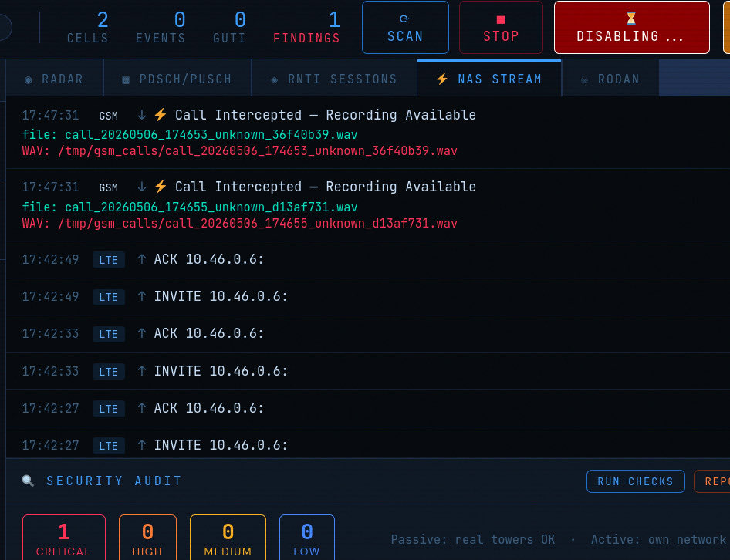Select the ACK 10.46.0.6 row at 17:42:49
Image resolution: width=730 pixels, height=560 pixels.
(x=368, y=259)
